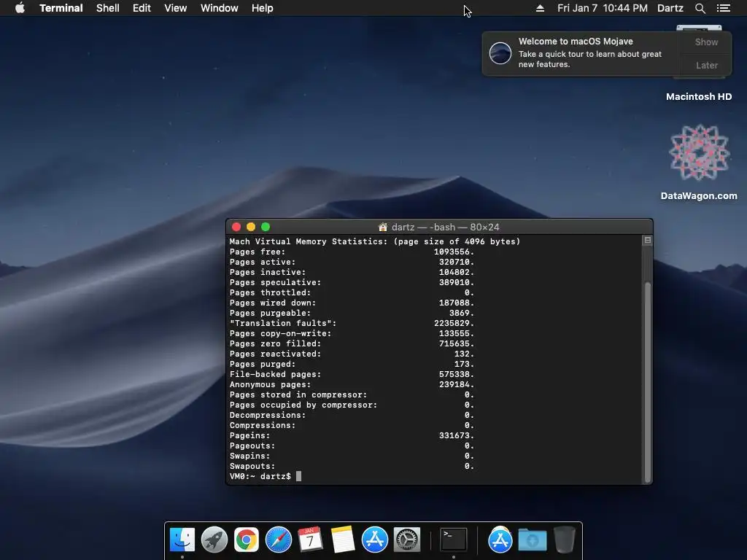
Task: Open Google Chrome from the Dock
Action: point(247,540)
